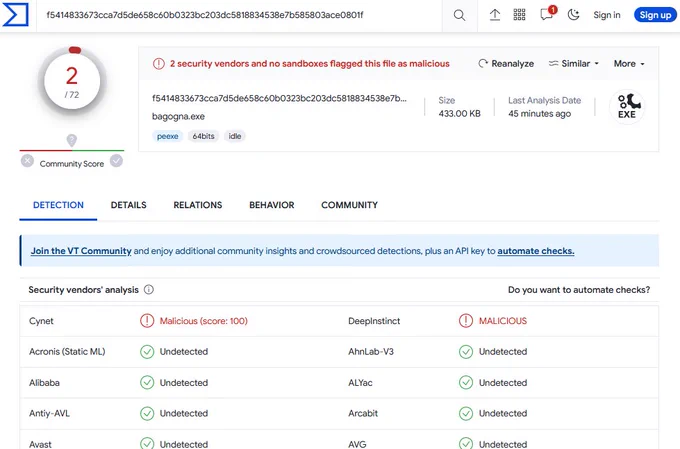Image resolution: width=680 pixels, height=449 pixels.
Task: Select the file name bagogna.exe
Action: click(x=178, y=116)
